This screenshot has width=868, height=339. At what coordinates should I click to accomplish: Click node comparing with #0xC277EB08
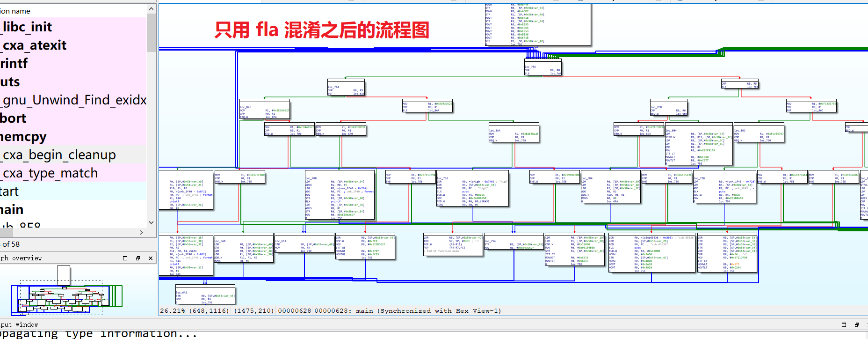coord(239,178)
